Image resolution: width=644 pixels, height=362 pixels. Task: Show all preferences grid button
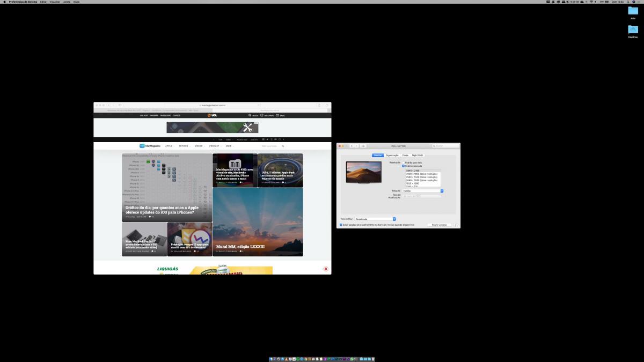pyautogui.click(x=363, y=146)
